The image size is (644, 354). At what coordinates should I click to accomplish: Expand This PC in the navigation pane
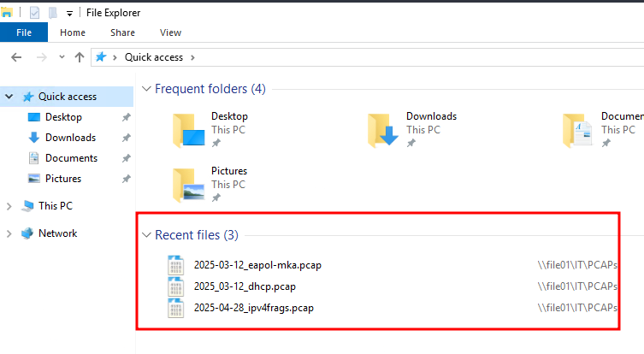pos(9,206)
